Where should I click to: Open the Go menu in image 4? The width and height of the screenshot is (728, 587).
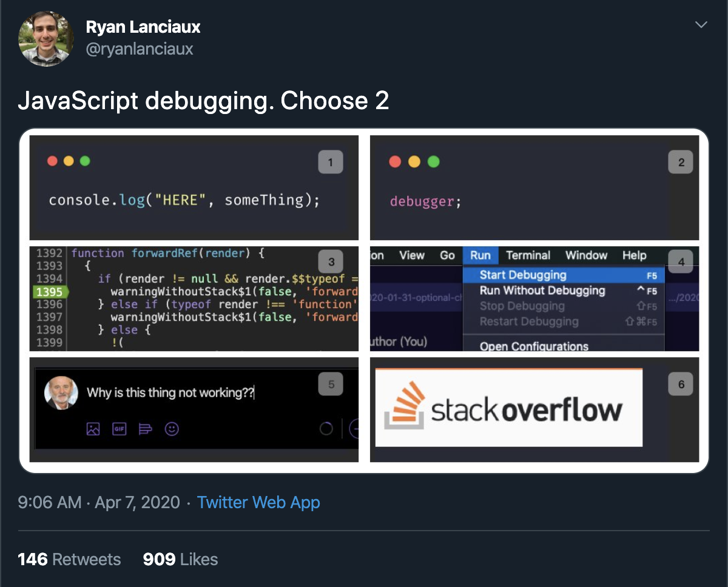[x=447, y=255]
